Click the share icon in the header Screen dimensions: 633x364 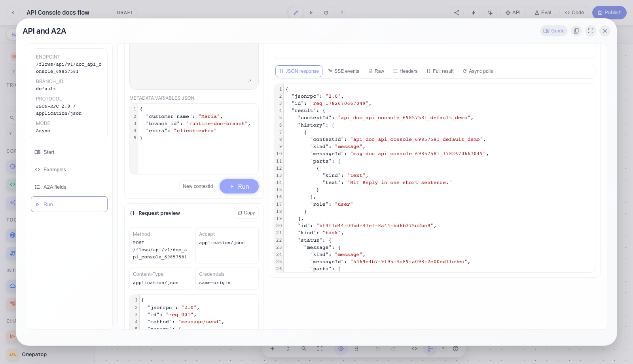pyautogui.click(x=457, y=13)
